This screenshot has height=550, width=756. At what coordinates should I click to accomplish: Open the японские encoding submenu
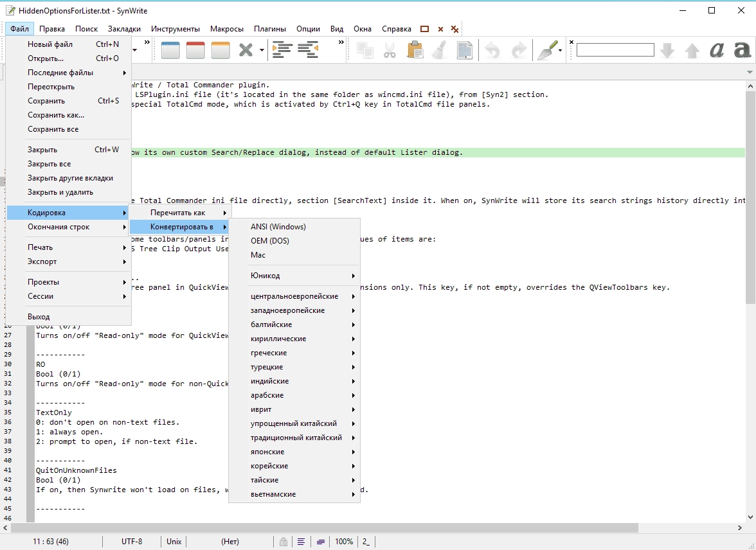coord(294,452)
